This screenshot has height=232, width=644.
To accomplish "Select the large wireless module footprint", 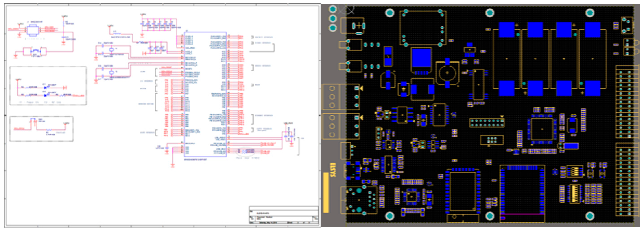I will [522, 192].
